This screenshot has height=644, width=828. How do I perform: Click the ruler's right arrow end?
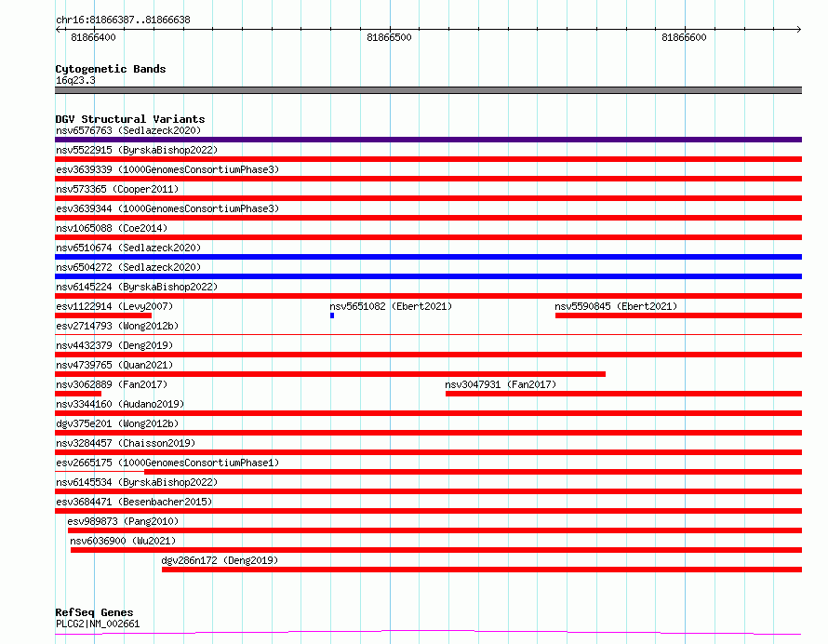pos(798,29)
